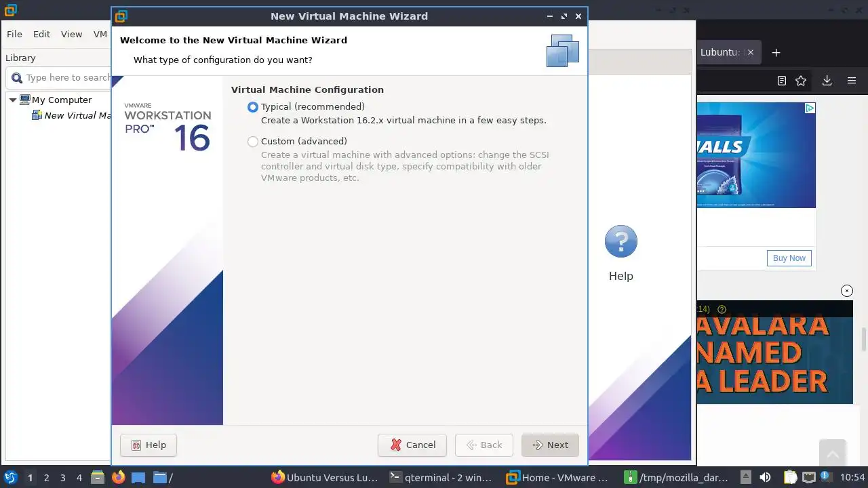Open the Edit menu in VMware
Viewport: 868px width, 488px height.
coord(41,34)
